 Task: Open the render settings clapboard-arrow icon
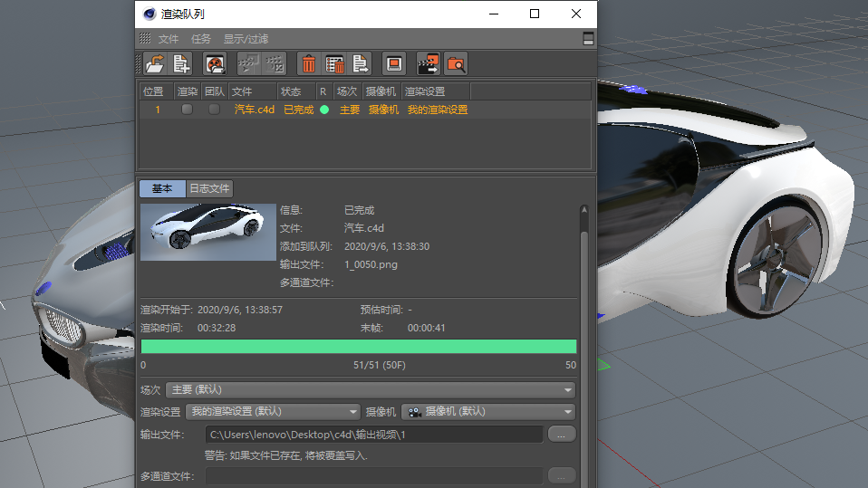pyautogui.click(x=428, y=64)
